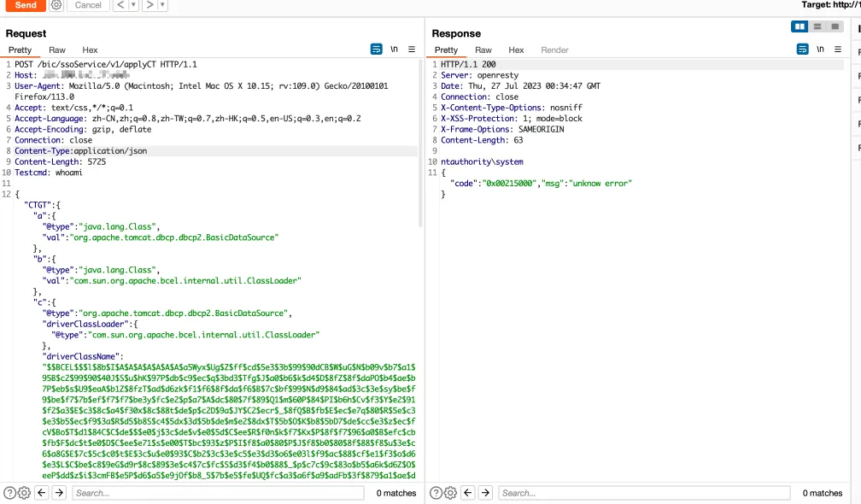Toggle word wrap in Response viewer
861x504 pixels.
pos(802,50)
